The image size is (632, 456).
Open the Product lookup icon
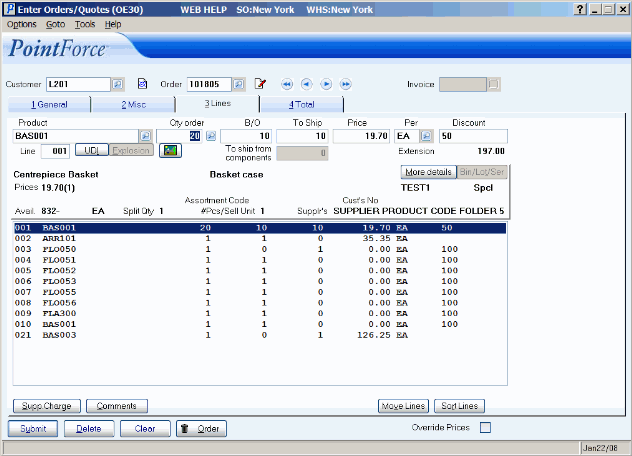point(146,136)
